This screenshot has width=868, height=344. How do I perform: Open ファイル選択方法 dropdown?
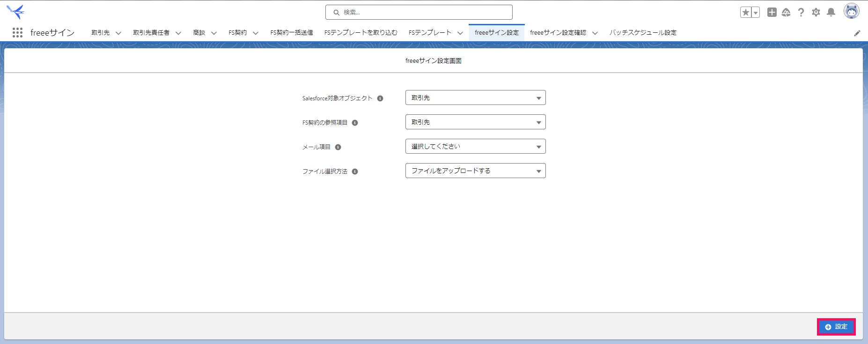476,171
